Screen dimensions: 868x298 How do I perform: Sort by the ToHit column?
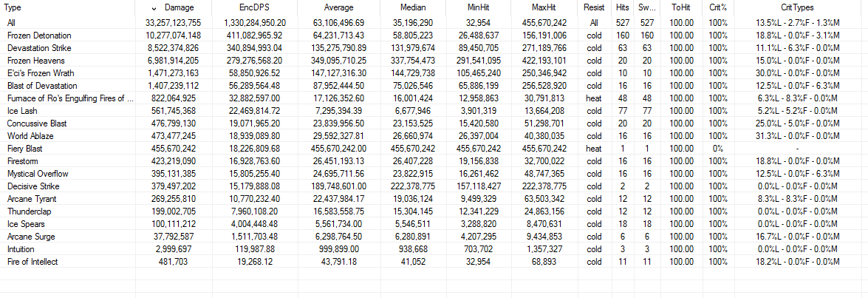click(x=679, y=8)
